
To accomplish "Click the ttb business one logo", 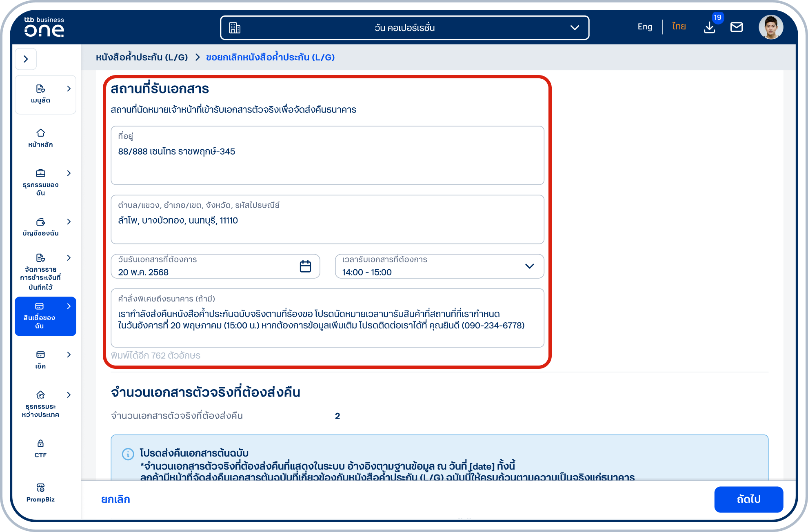I will point(44,27).
